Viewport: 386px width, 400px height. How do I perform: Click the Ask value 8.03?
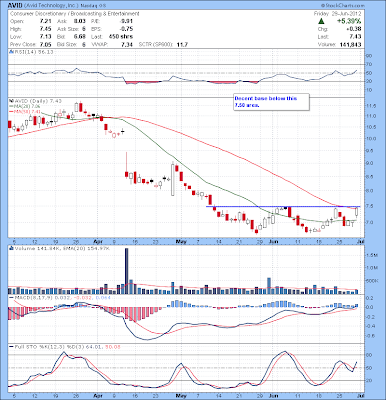tap(80, 21)
